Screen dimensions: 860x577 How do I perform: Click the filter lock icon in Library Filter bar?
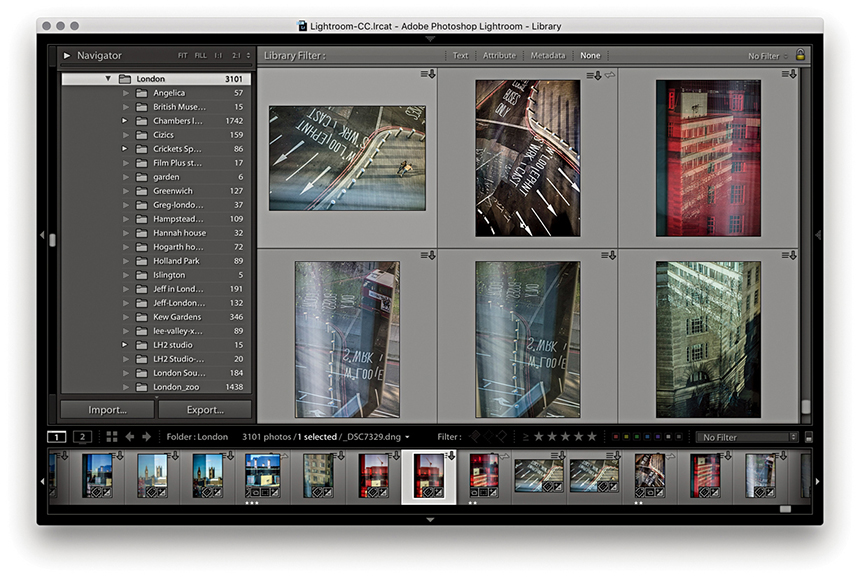[x=800, y=56]
